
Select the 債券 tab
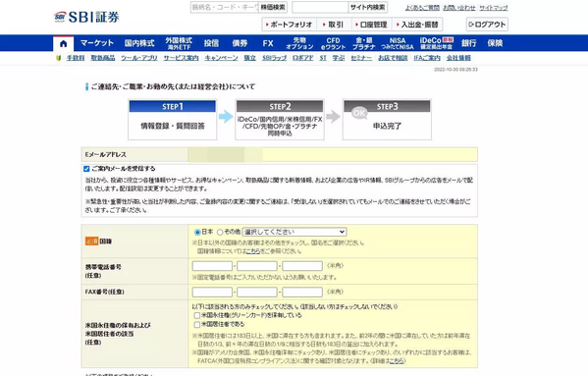[240, 43]
